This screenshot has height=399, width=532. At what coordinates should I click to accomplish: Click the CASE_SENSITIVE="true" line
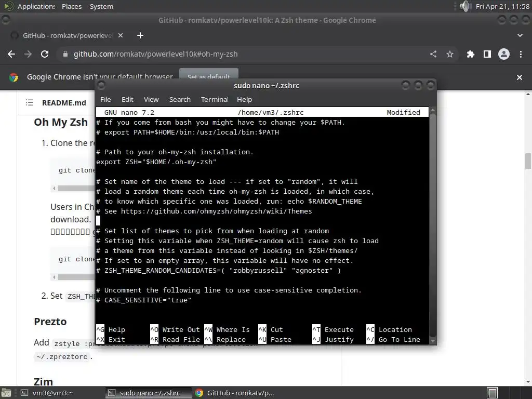144,300
